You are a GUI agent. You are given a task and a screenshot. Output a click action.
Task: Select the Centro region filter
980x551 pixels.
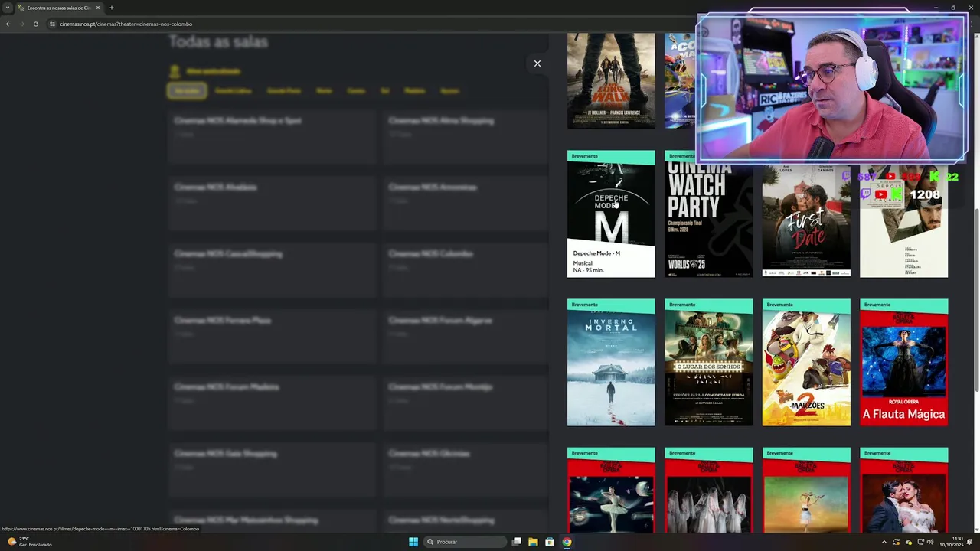(x=356, y=91)
